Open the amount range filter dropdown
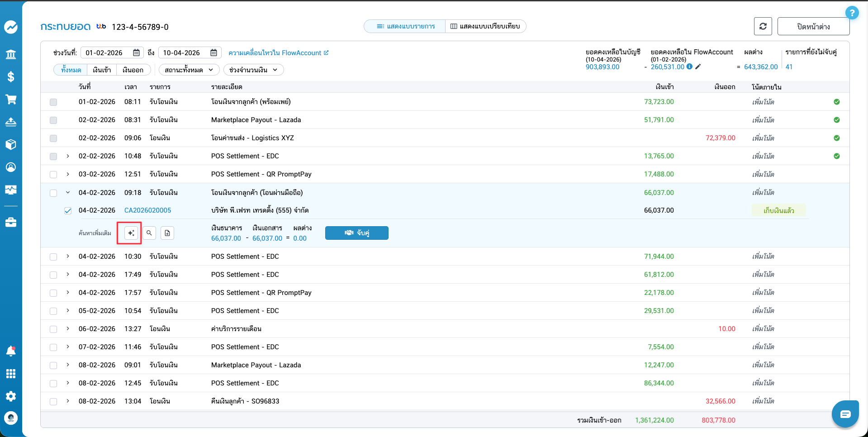This screenshot has width=868, height=437. (253, 70)
